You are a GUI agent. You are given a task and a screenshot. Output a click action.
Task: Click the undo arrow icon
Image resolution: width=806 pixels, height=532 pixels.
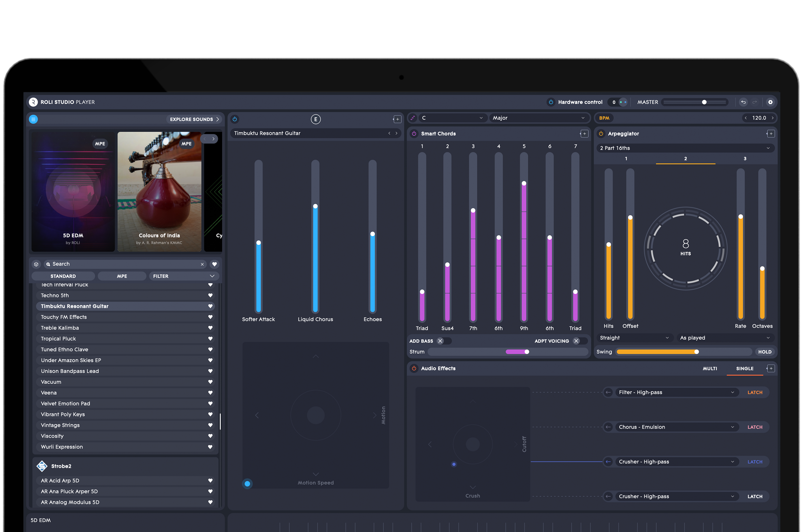pos(743,102)
